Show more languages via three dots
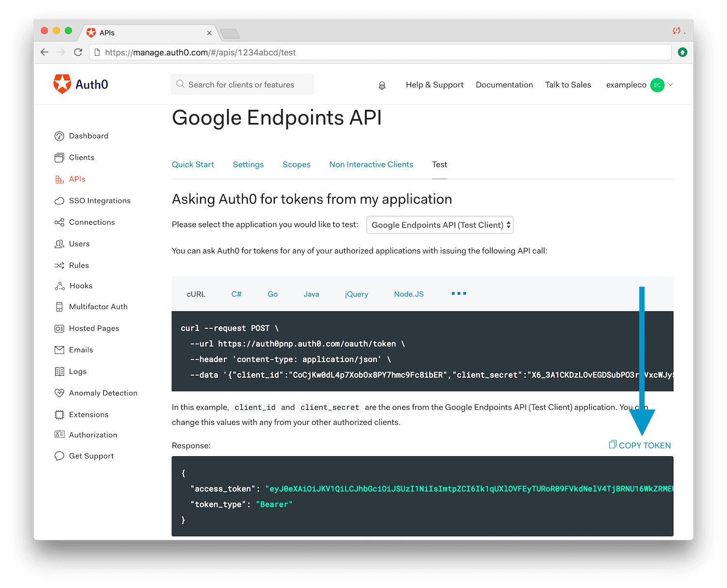This screenshot has height=588, width=727. click(x=458, y=294)
